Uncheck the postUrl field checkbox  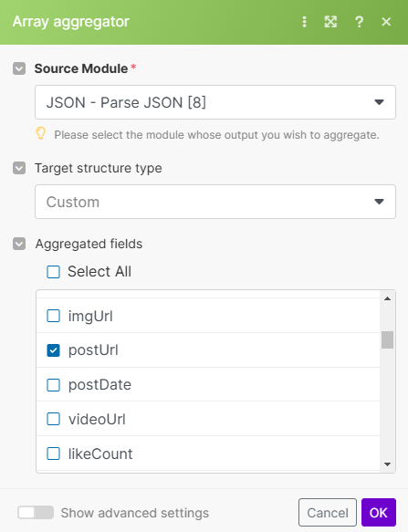point(53,350)
